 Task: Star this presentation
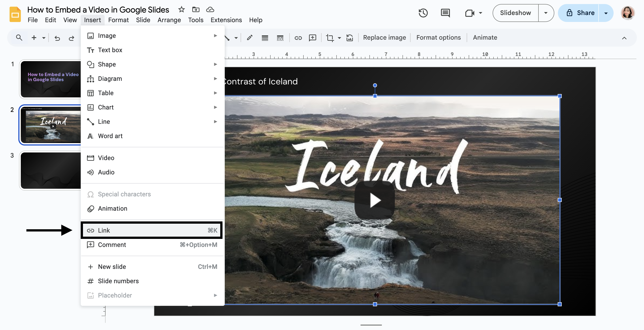coord(182,9)
